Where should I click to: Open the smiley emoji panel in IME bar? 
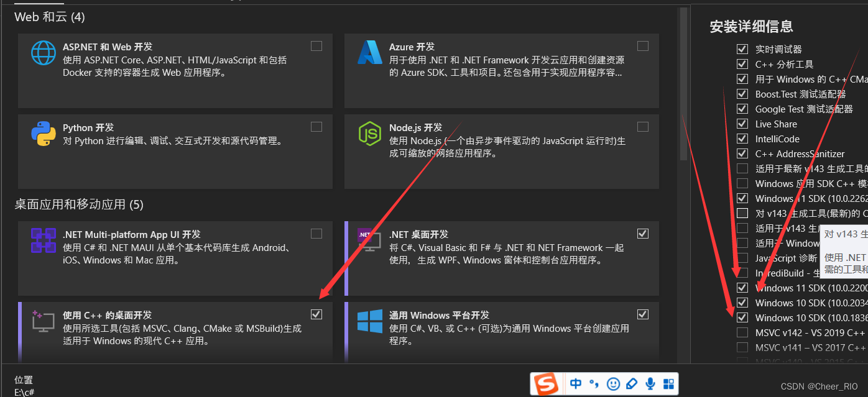click(x=613, y=384)
